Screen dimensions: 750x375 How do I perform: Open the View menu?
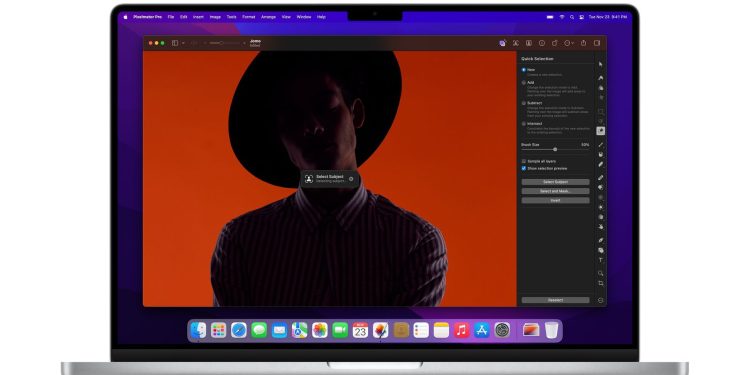[286, 17]
